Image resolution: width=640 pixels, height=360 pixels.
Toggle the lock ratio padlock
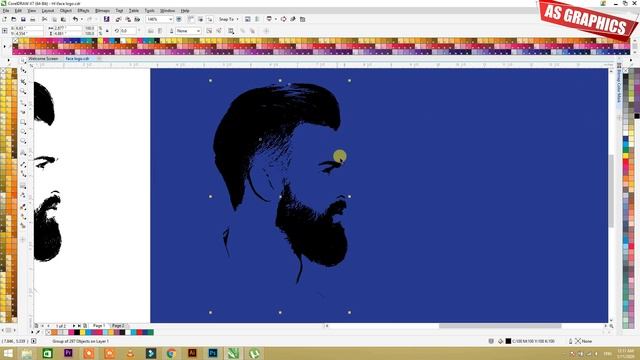[107, 31]
